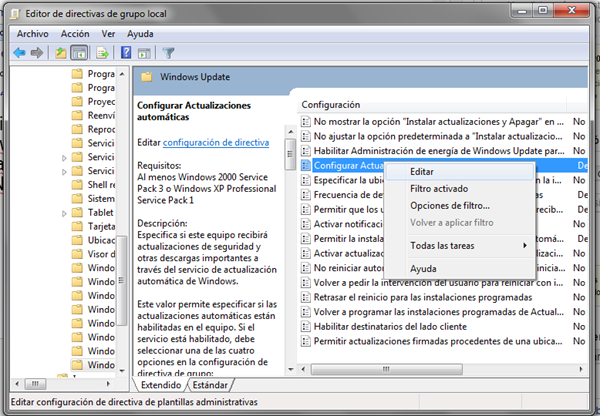Click the configuración de directiva link
This screenshot has width=600, height=416.
coord(216,142)
